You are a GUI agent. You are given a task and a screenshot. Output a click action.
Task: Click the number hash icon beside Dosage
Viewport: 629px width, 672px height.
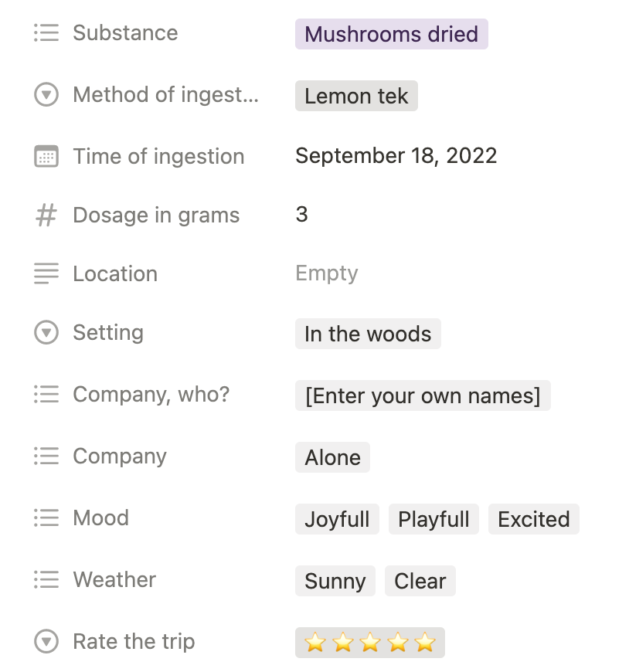pos(46,216)
